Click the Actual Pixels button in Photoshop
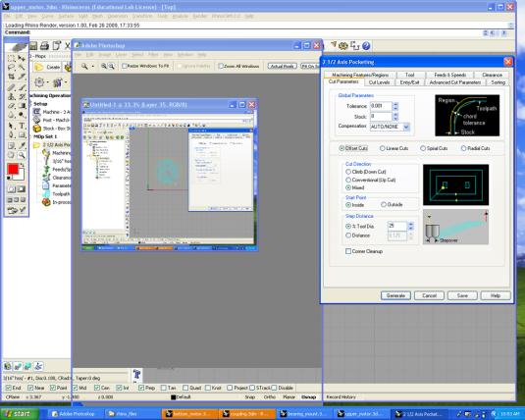Screen dimensions: 525x420 click(282, 67)
